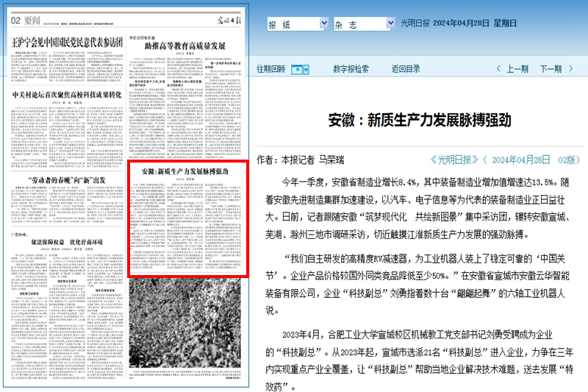This screenshot has height=392, width=588.
Task: Open article 依法保障权益 优化营商环境
Action: [66, 242]
